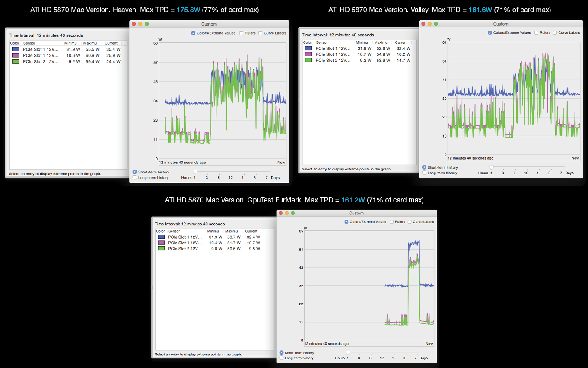Click the 10.4 W minimum value cell
The image size is (588, 368).
pyautogui.click(x=216, y=243)
